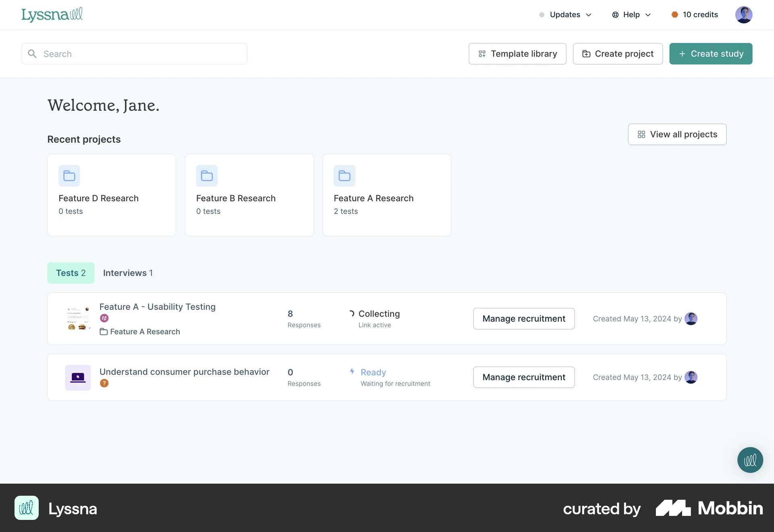Click Feature D Research folder icon
Viewport: 774px width, 532px height.
click(x=69, y=176)
